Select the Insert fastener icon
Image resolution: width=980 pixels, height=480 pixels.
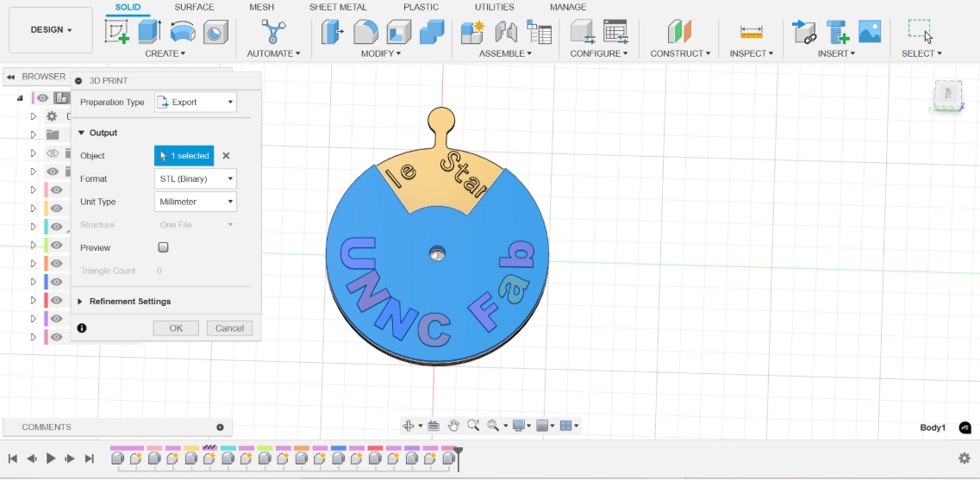coord(837,31)
